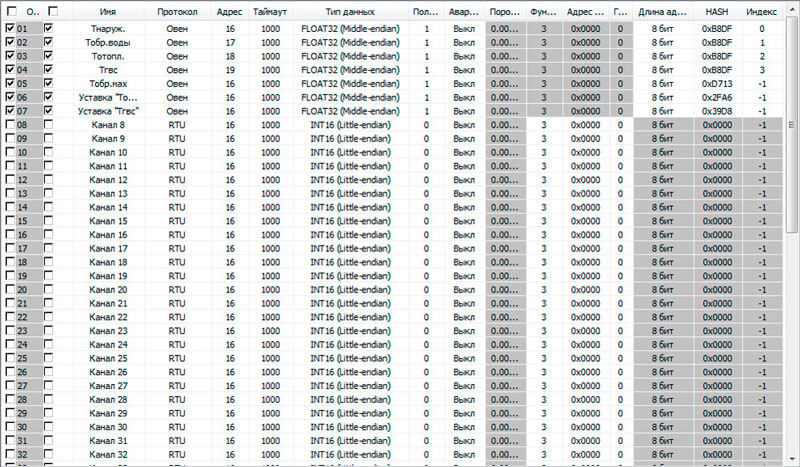Select the name cell Тотопл.

coord(108,56)
